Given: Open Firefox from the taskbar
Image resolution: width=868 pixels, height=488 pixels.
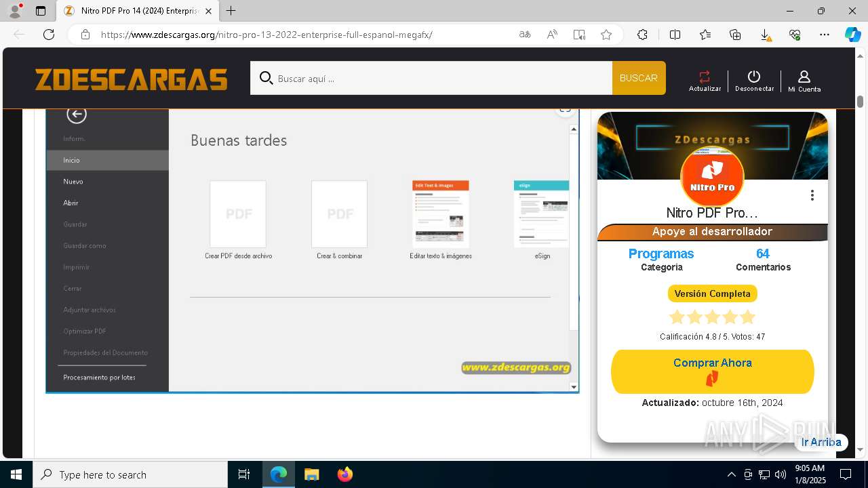Looking at the screenshot, I should (344, 474).
